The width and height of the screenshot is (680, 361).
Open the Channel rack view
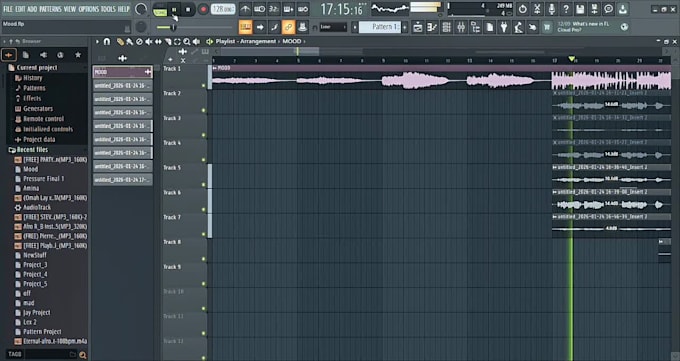446,27
